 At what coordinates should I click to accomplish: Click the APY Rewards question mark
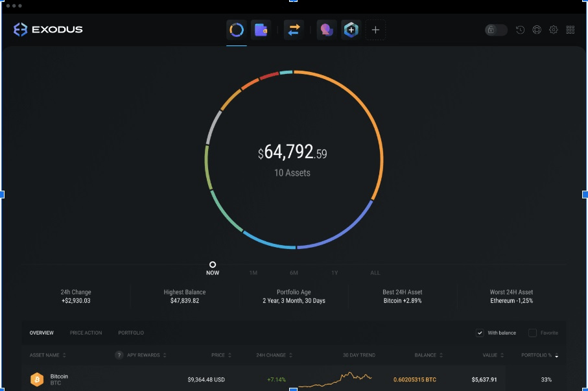click(x=119, y=355)
